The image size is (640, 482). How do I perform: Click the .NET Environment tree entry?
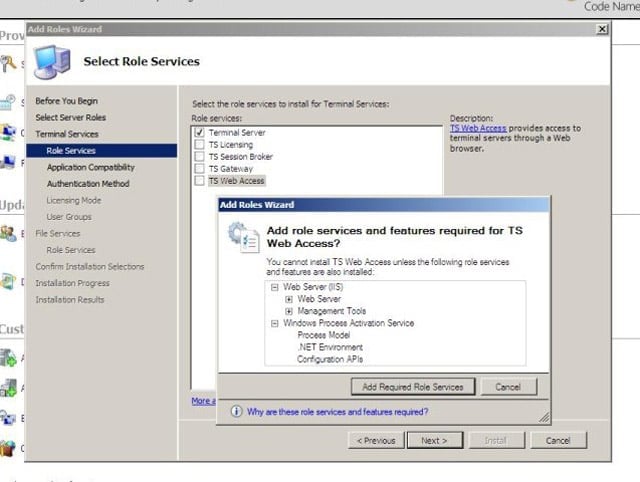click(330, 347)
